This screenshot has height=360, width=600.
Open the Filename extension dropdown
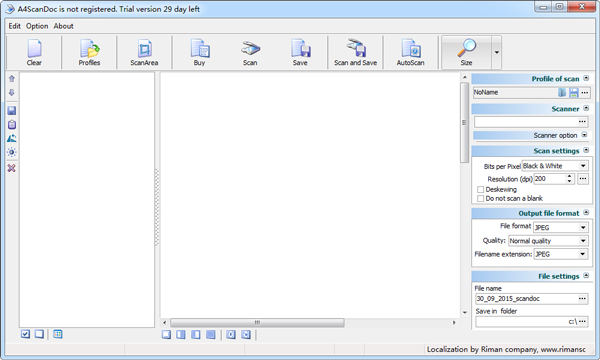click(x=583, y=254)
